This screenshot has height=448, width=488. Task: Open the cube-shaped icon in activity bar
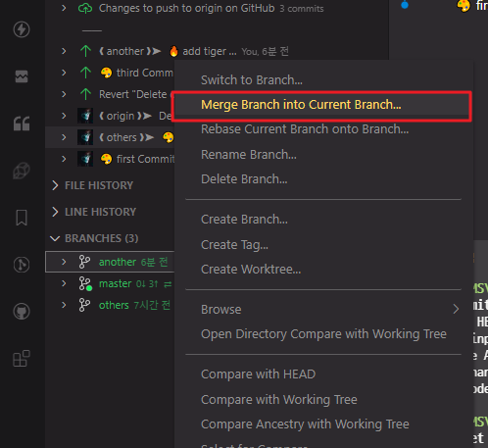point(22,171)
